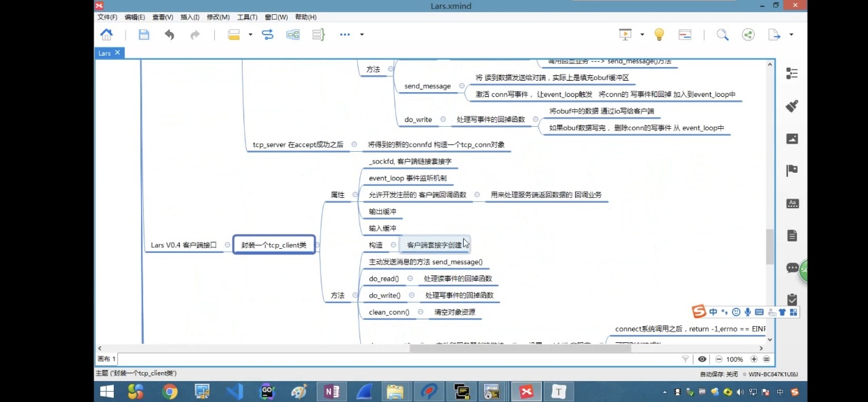
Task: Open the search magnifier tool
Action: (x=723, y=35)
